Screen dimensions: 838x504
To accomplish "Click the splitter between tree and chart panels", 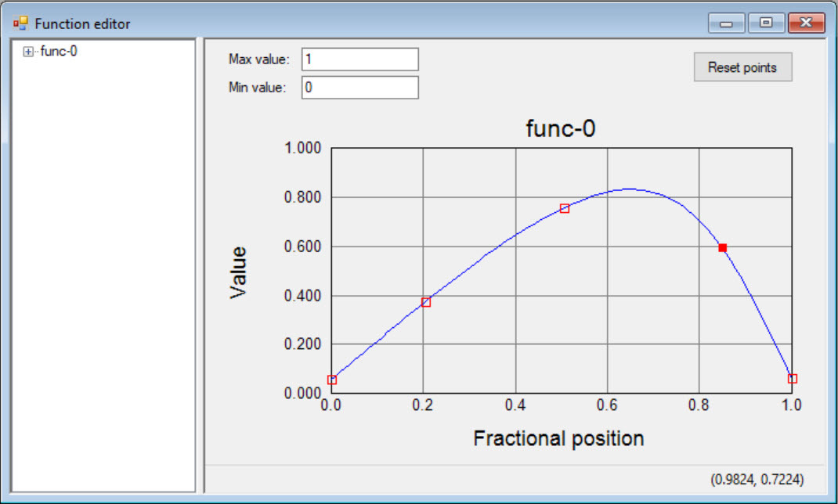I will [200, 266].
